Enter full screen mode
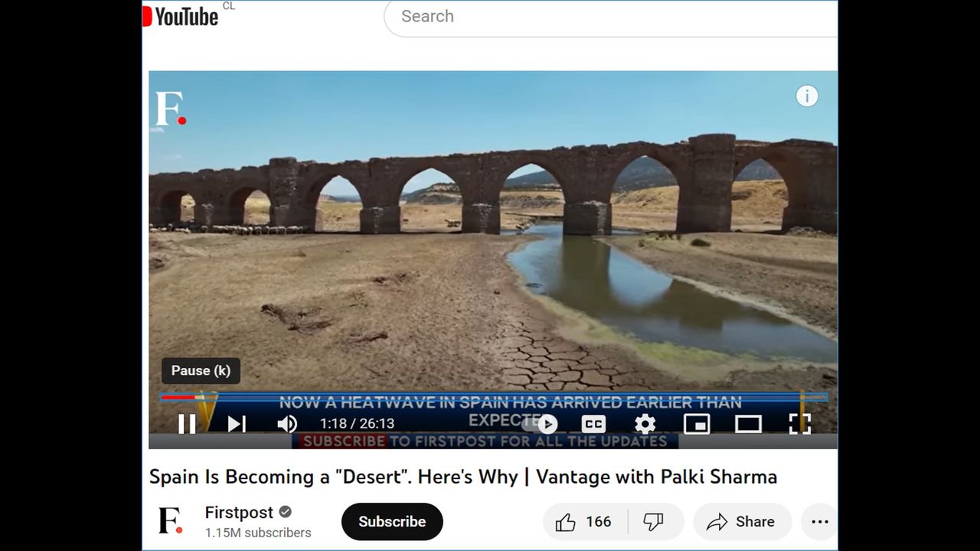 pyautogui.click(x=799, y=424)
